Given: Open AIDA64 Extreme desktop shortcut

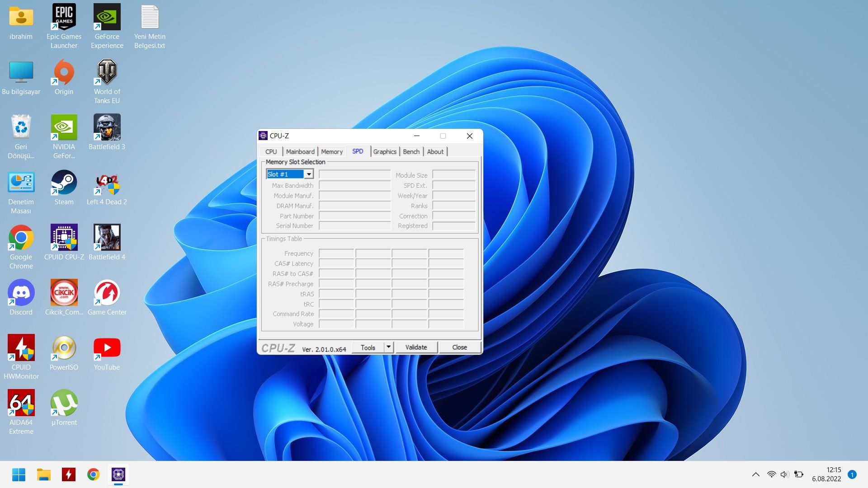Looking at the screenshot, I should (21, 403).
